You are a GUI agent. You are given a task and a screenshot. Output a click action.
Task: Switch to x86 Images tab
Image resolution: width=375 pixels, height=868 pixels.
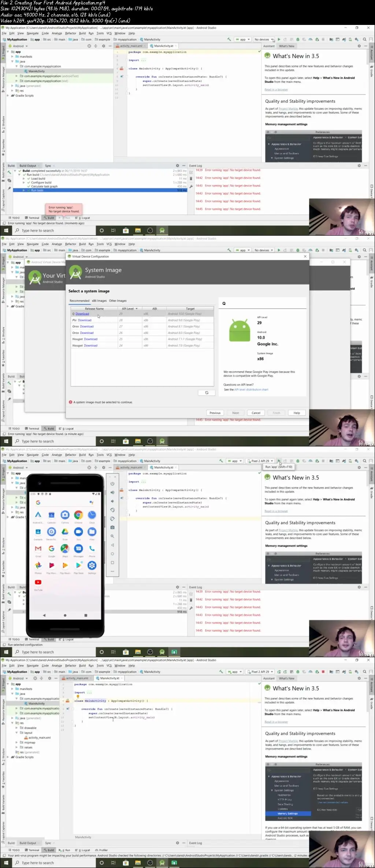[99, 301]
